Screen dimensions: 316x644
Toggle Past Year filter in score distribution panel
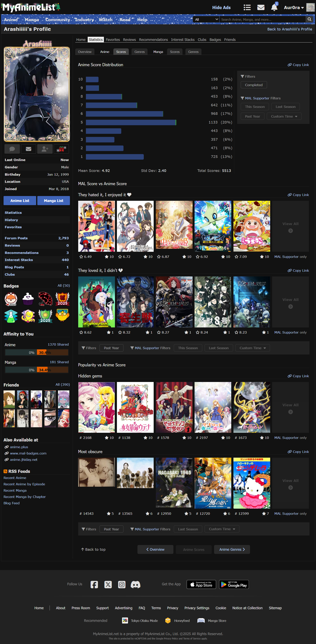pyautogui.click(x=253, y=116)
